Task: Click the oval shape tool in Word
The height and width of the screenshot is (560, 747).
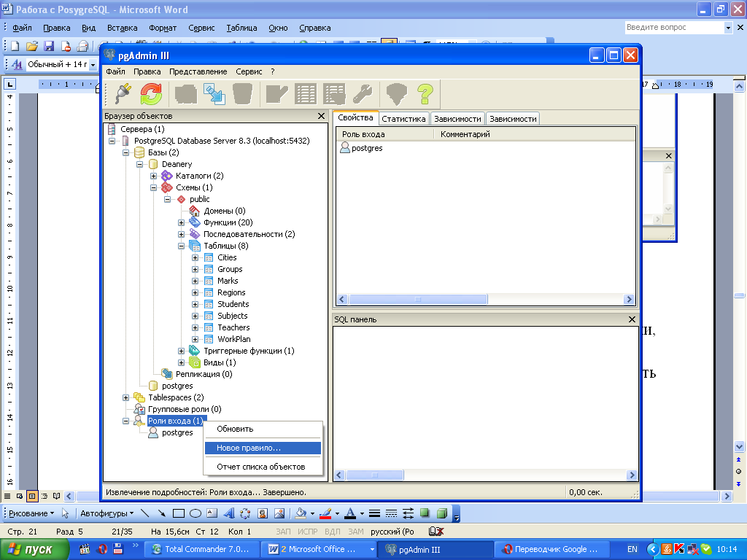Action: pyautogui.click(x=196, y=513)
